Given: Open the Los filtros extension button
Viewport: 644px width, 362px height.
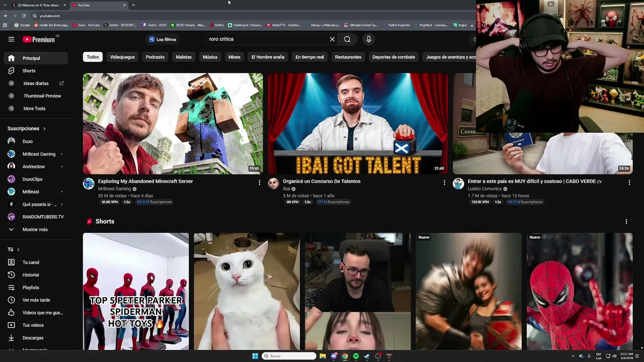Looking at the screenshot, I should pos(163,39).
